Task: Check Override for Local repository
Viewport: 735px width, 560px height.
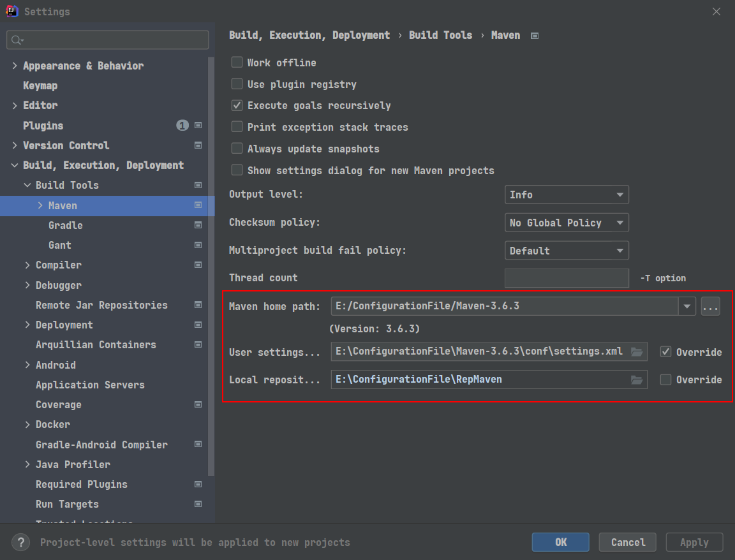Action: pos(665,379)
